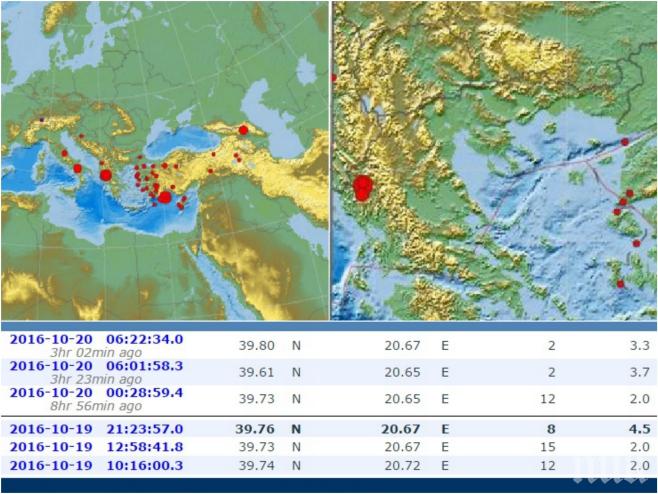
Task: Click the bottom-most red marker on the Greece map
Action: [x=620, y=284]
